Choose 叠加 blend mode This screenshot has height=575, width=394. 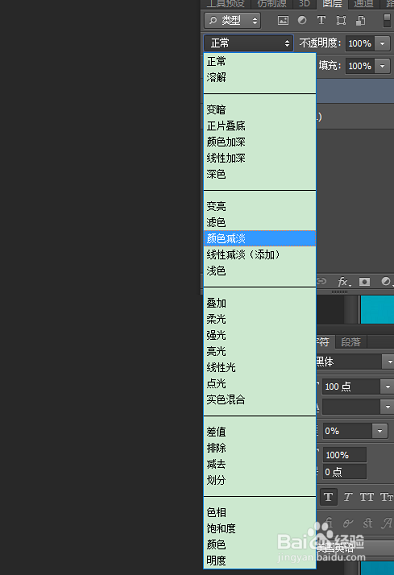(260, 303)
